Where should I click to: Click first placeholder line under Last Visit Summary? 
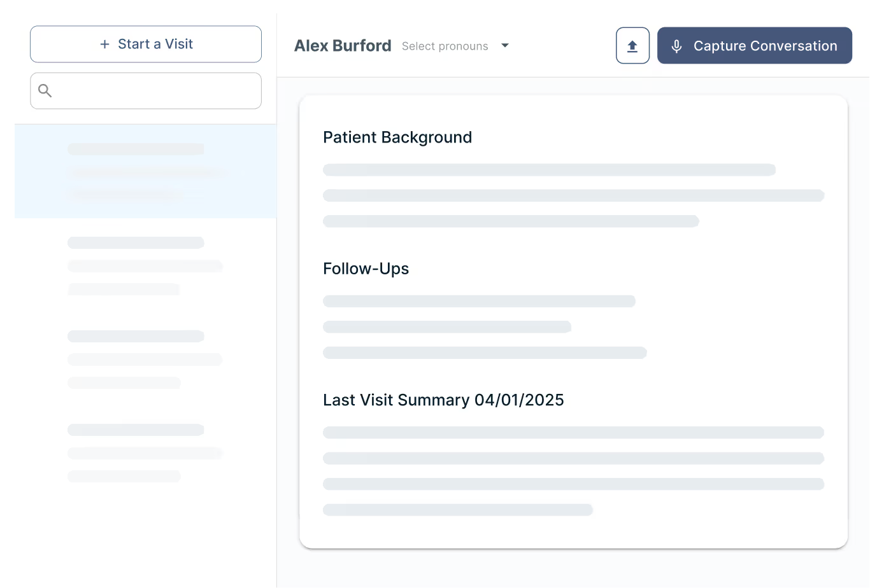pos(573,433)
